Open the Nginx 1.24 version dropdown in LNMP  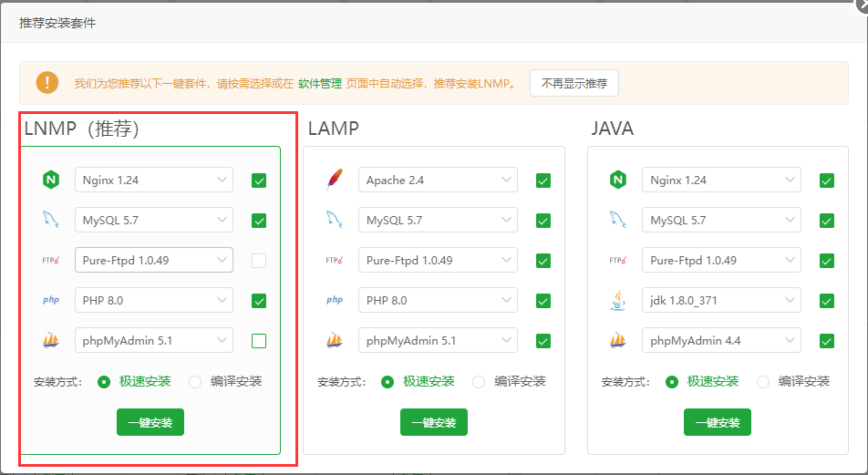[154, 180]
